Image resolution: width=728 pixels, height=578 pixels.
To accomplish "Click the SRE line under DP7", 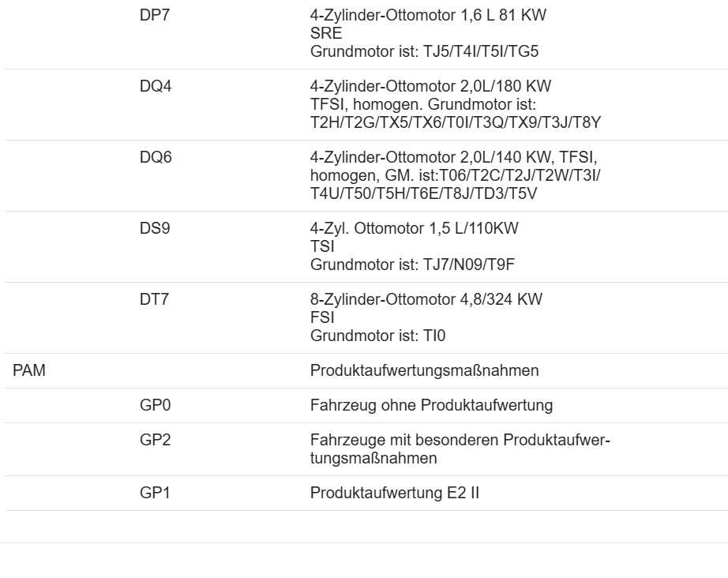I will click(322, 35).
